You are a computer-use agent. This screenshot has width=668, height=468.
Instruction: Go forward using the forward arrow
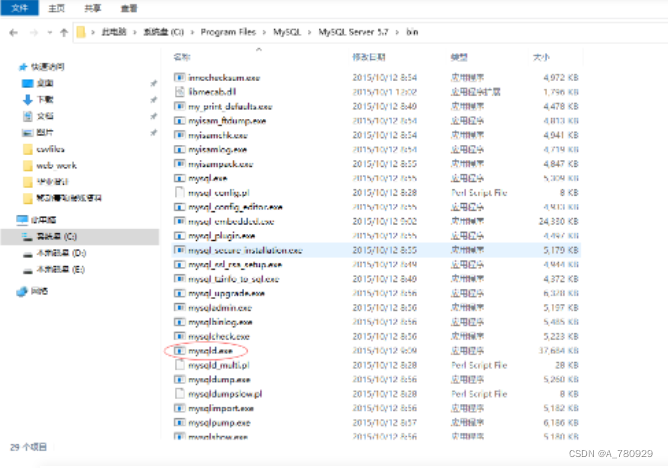pos(34,32)
